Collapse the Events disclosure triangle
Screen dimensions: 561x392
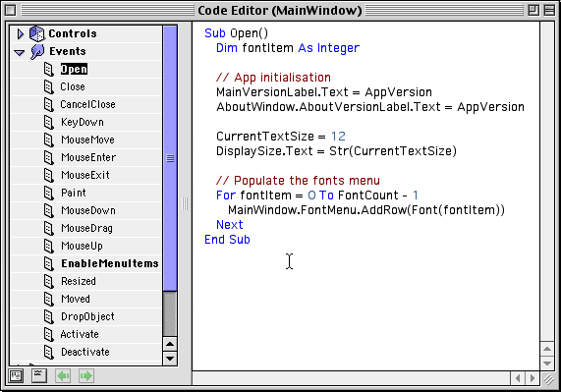tap(20, 53)
